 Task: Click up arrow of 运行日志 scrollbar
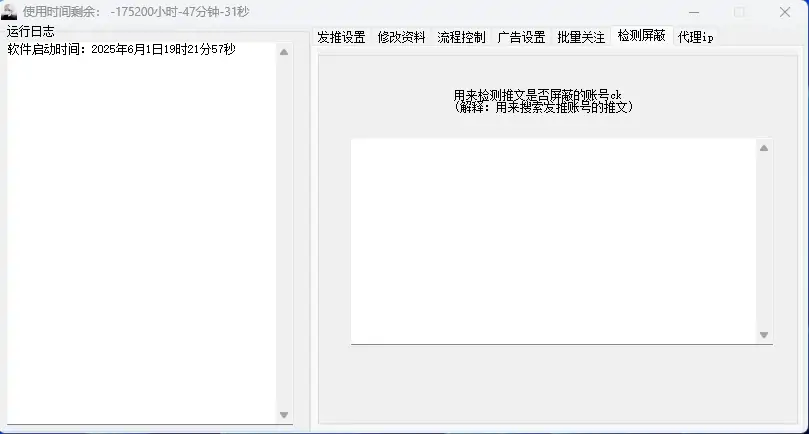pos(284,52)
